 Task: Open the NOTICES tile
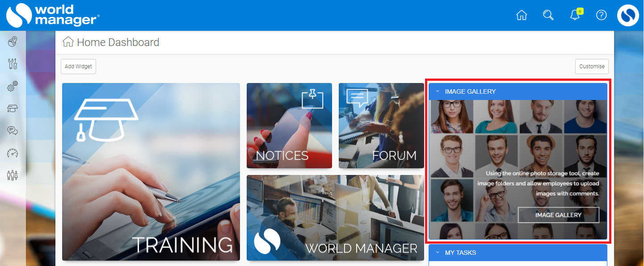tap(289, 125)
